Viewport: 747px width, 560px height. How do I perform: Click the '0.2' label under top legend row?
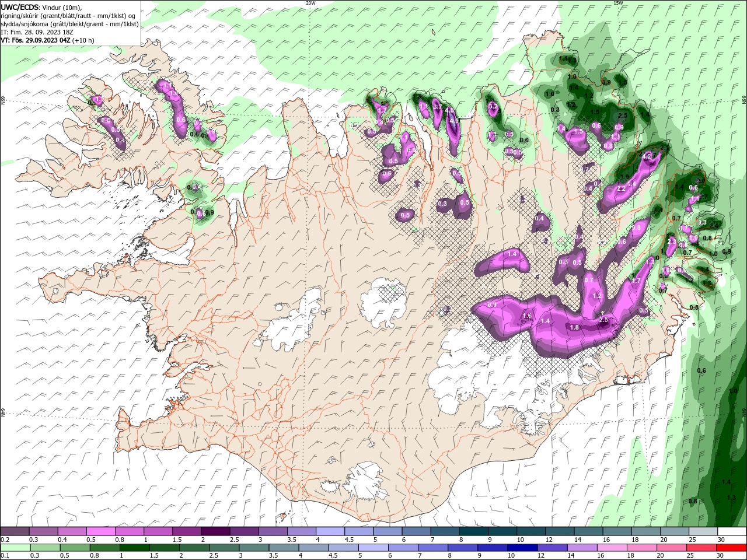(x=5, y=540)
